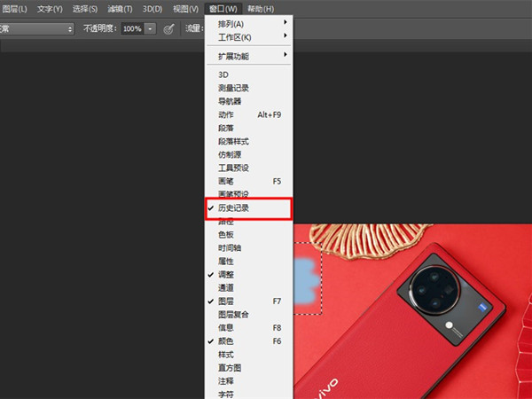532x399 pixels.
Task: Choose 动作 from the Window menu
Action: click(226, 115)
